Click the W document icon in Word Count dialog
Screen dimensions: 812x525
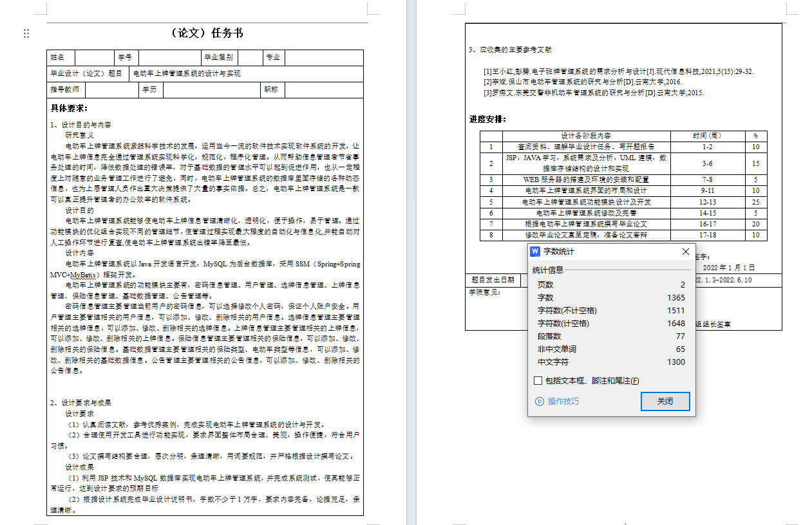535,251
